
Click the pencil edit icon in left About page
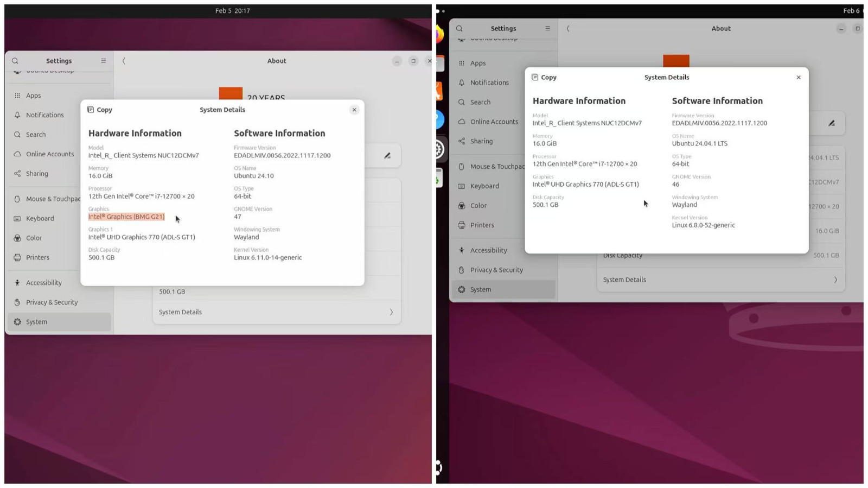[x=387, y=156]
